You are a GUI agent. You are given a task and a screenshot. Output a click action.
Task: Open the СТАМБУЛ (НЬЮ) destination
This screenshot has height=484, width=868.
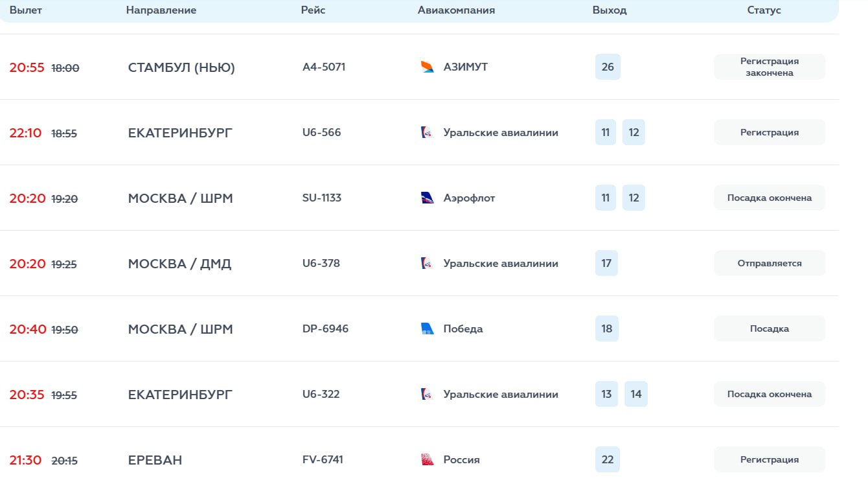181,67
